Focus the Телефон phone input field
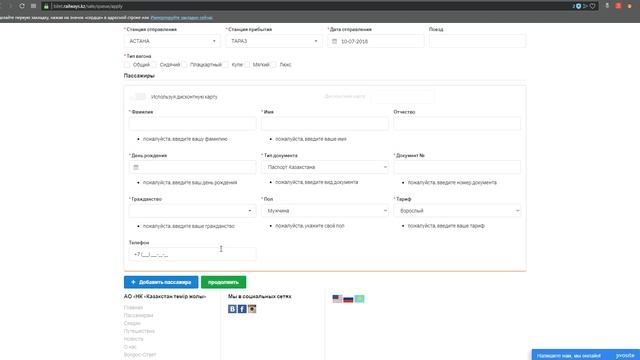The image size is (640, 360). coord(193,254)
